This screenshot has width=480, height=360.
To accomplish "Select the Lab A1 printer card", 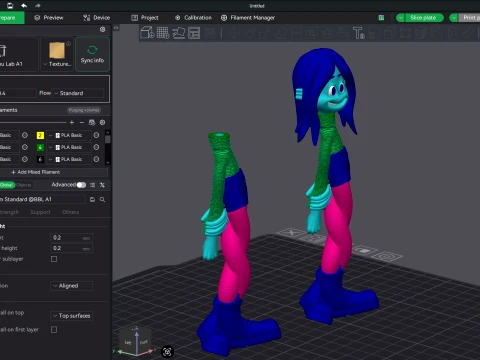I will (18, 54).
